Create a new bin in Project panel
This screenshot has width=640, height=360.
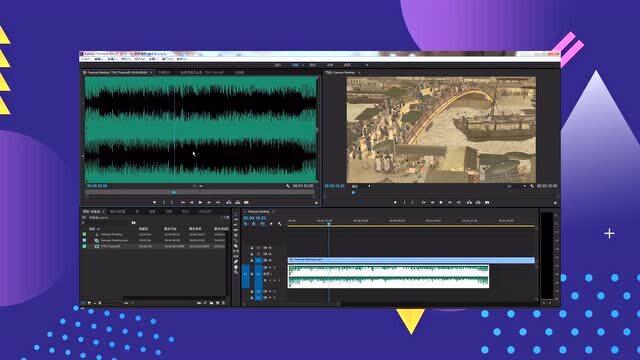click(x=211, y=303)
